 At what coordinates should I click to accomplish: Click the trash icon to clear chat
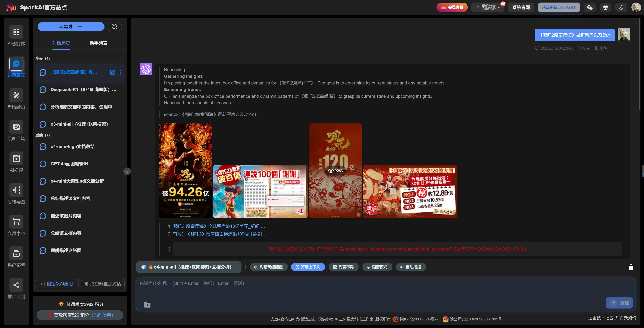pyautogui.click(x=631, y=267)
